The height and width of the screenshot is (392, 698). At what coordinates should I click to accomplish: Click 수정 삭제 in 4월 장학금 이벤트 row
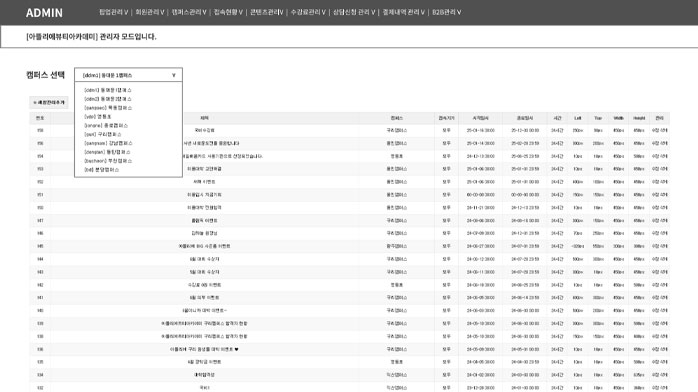[660, 362]
